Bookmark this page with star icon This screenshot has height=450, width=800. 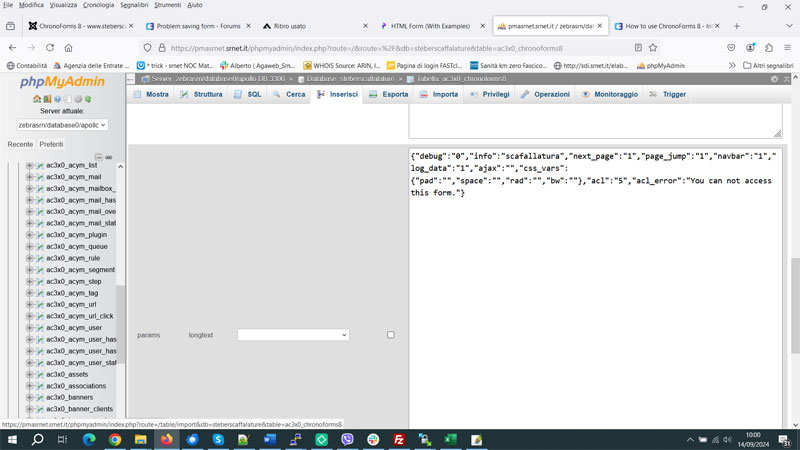coord(653,47)
